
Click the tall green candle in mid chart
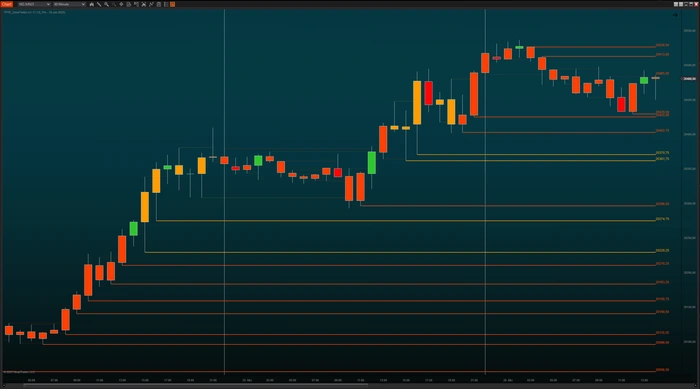point(371,163)
